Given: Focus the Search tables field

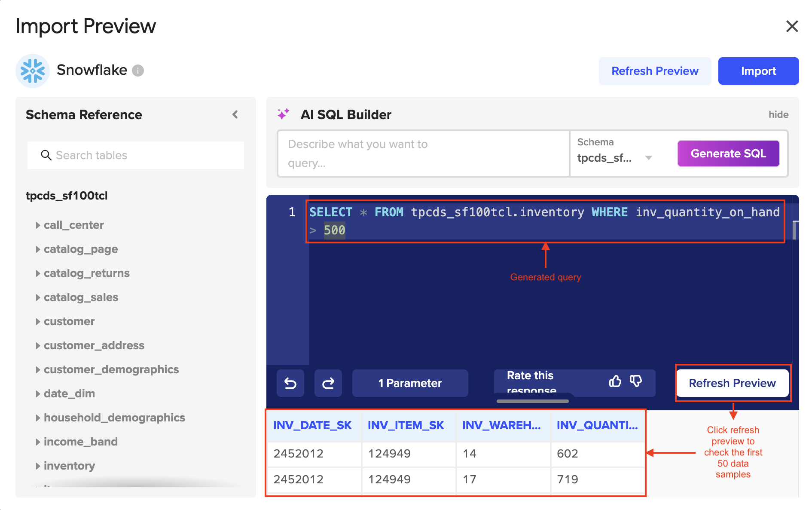Looking at the screenshot, I should coord(142,155).
